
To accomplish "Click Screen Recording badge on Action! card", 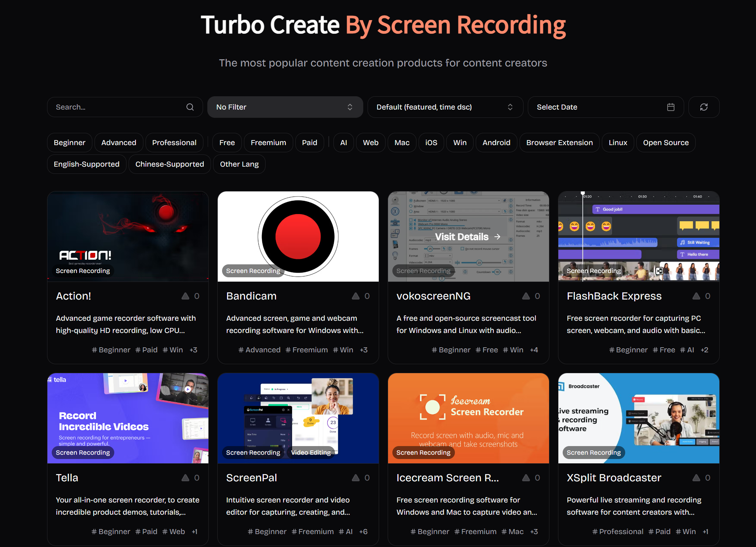I will coord(83,271).
